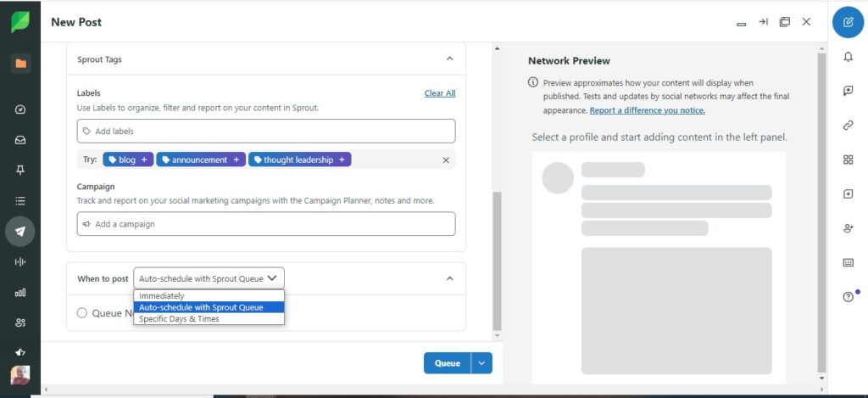Click the Clear All labels link
Image resolution: width=868 pixels, height=398 pixels.
click(439, 93)
